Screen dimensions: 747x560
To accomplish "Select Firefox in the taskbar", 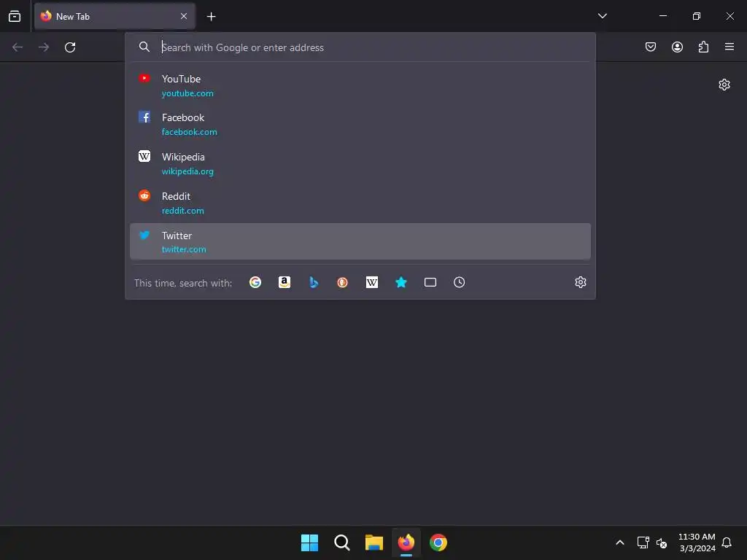I will pyautogui.click(x=406, y=542).
